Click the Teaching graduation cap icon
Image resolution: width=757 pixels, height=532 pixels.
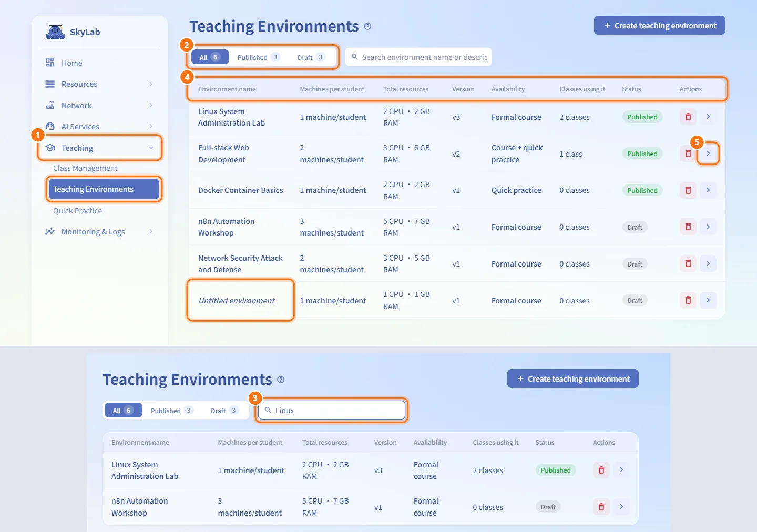point(50,148)
